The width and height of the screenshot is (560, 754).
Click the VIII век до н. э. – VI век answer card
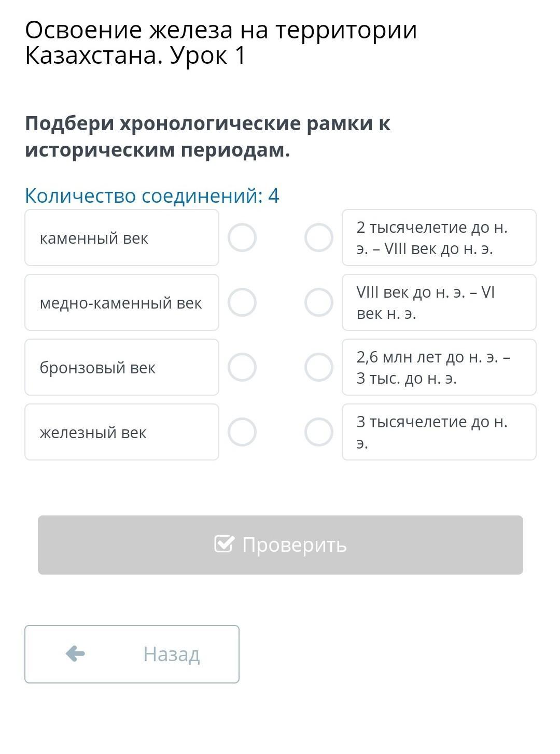pos(439,303)
